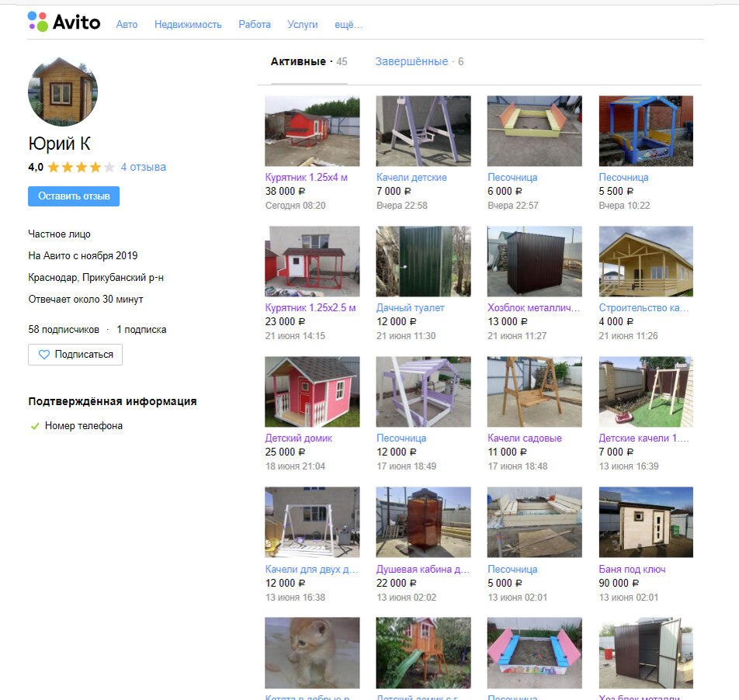The width and height of the screenshot is (739, 700).
Task: Click the Баня под ключ photo
Action: [x=646, y=522]
